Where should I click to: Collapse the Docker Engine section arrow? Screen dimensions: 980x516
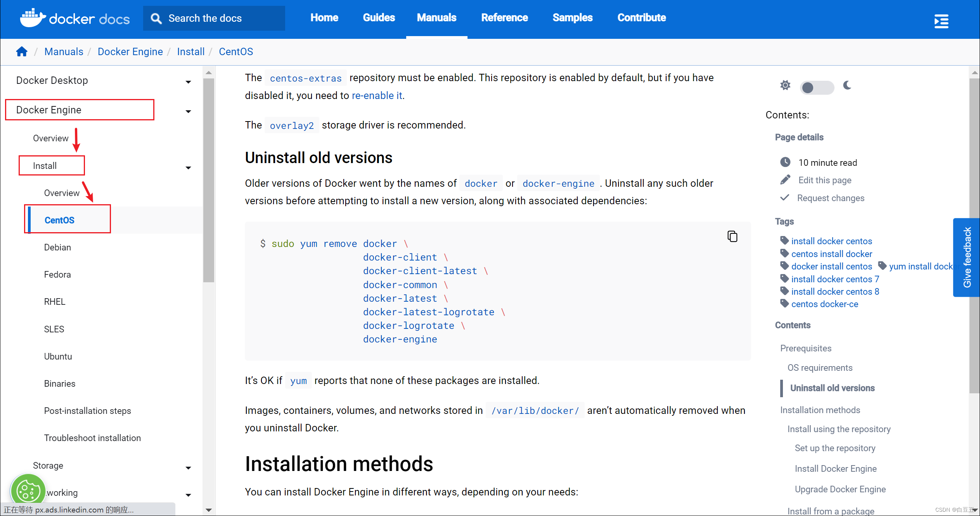(188, 111)
